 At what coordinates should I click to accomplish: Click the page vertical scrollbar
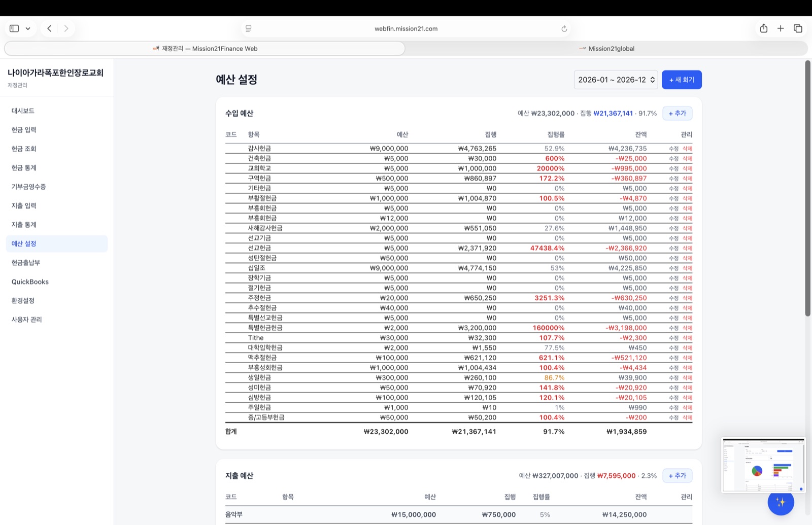(x=808, y=188)
